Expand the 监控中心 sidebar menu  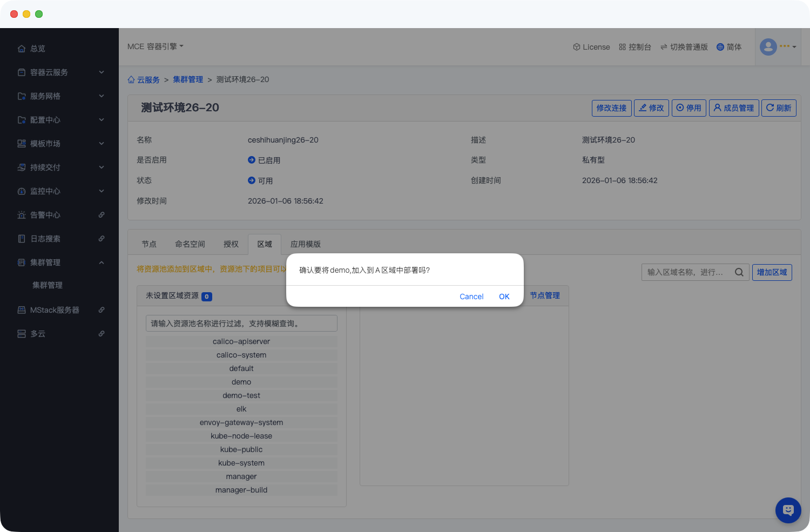click(59, 191)
